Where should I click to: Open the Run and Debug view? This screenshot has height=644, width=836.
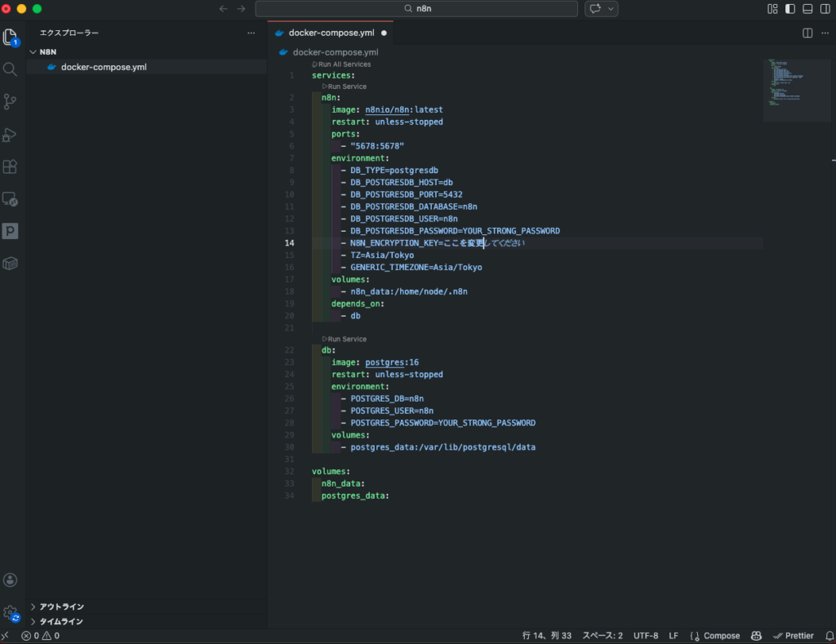pos(10,135)
